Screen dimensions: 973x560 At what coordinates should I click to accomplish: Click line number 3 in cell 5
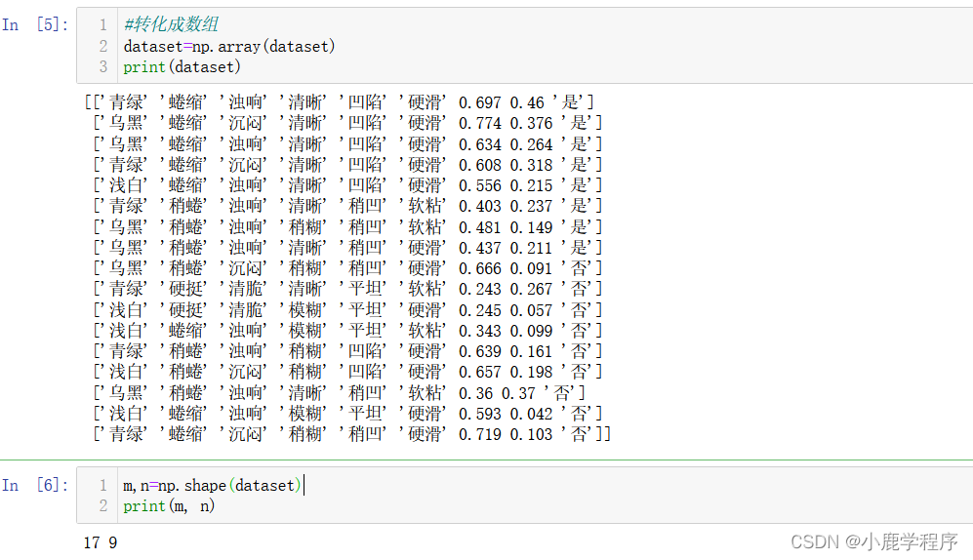click(x=103, y=67)
